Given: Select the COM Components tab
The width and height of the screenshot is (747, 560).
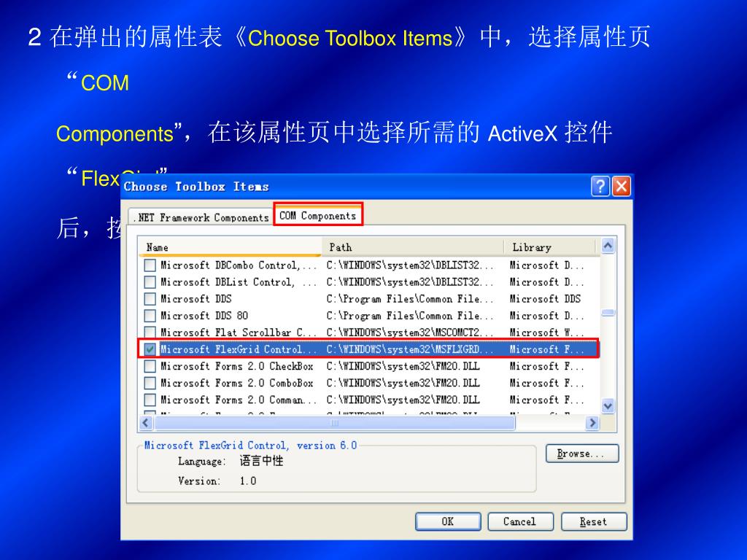Looking at the screenshot, I should pyautogui.click(x=318, y=215).
